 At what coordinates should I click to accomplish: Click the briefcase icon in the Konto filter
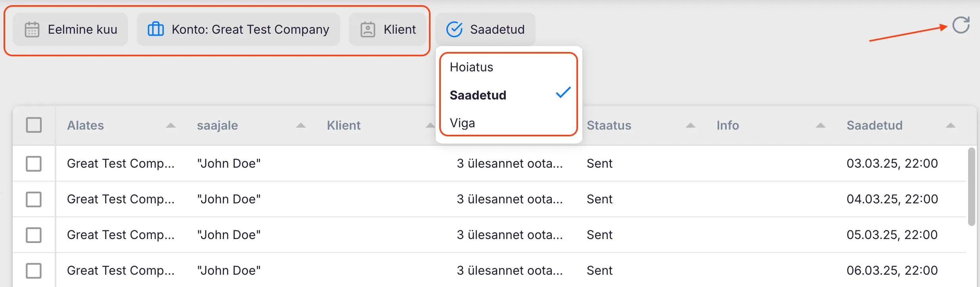155,29
